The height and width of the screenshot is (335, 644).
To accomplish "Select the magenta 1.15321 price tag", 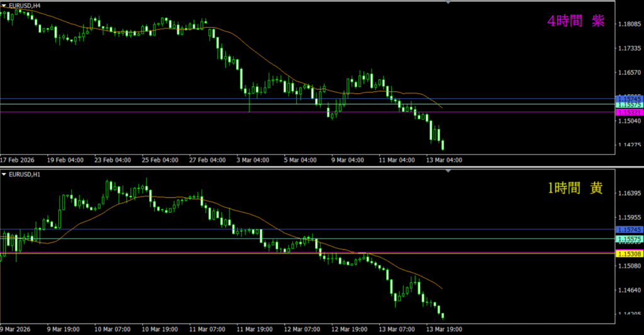I will [629, 112].
